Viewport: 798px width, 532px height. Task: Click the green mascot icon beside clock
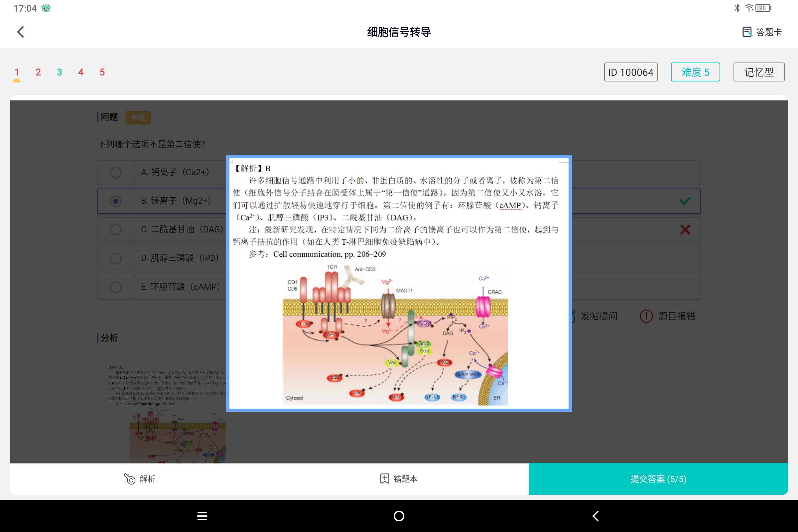46,8
